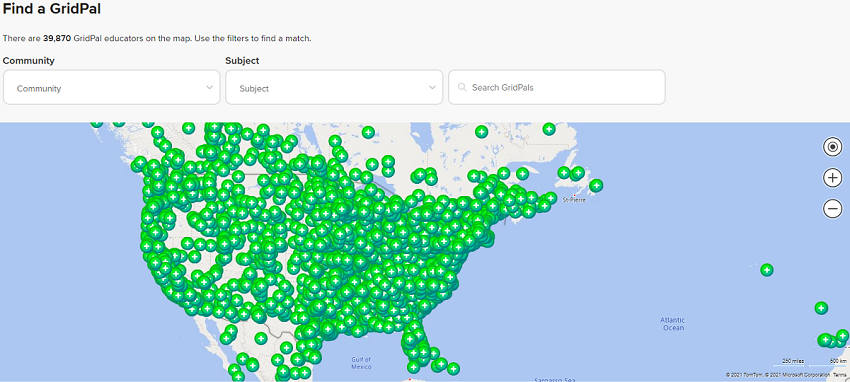Select the isolated green marker in mid-Atlantic
The image size is (850, 382).
767,269
